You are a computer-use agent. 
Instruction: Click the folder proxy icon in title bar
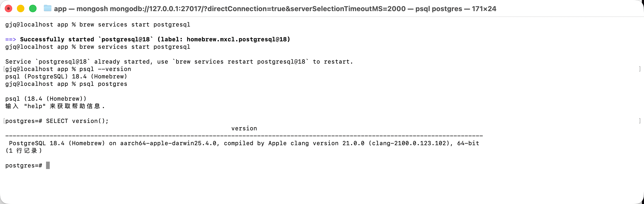click(x=47, y=8)
